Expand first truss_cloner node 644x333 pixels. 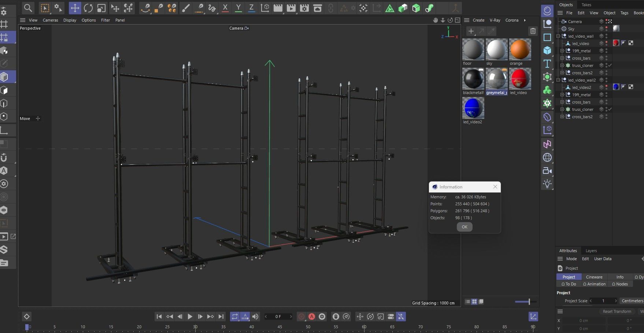pyautogui.click(x=562, y=66)
